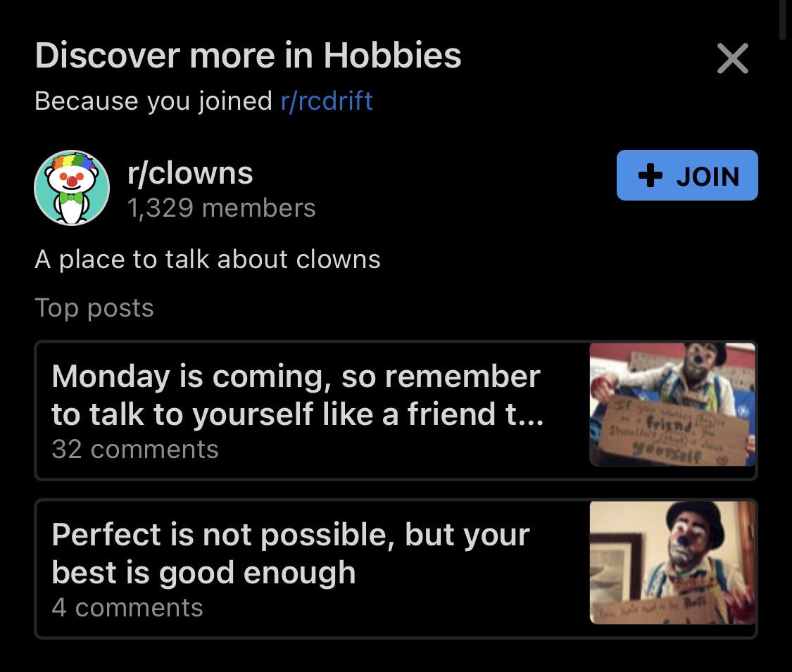Click the scrollbar at the top right edge
This screenshot has width=792, height=672.
782,19
